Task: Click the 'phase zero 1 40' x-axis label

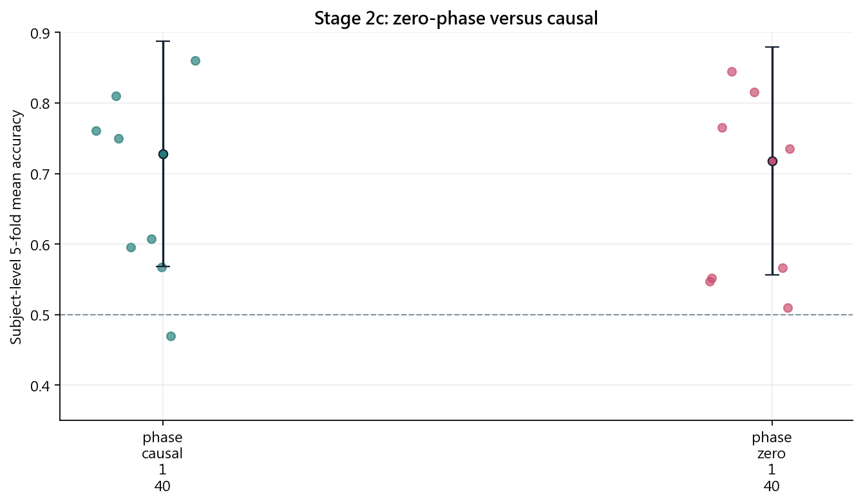Action: pyautogui.click(x=772, y=462)
